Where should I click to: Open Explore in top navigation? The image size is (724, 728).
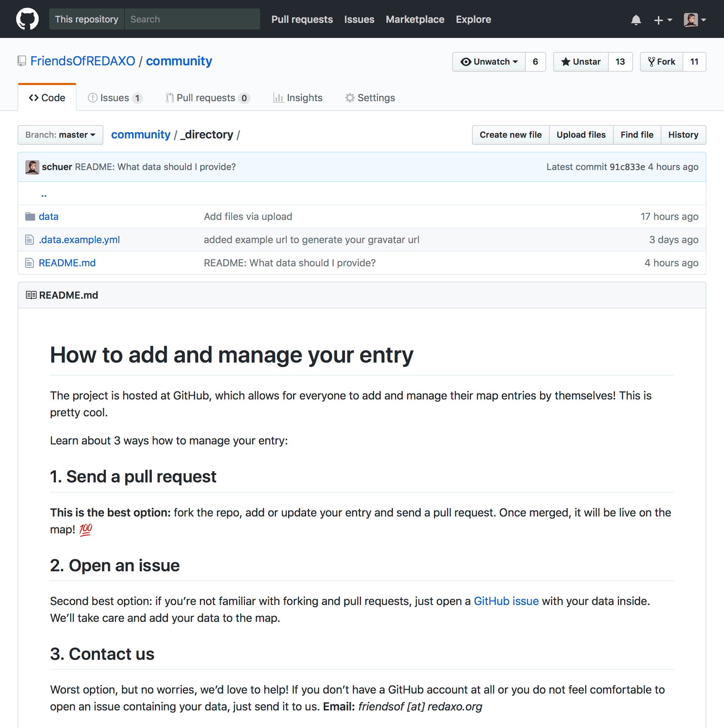473,19
